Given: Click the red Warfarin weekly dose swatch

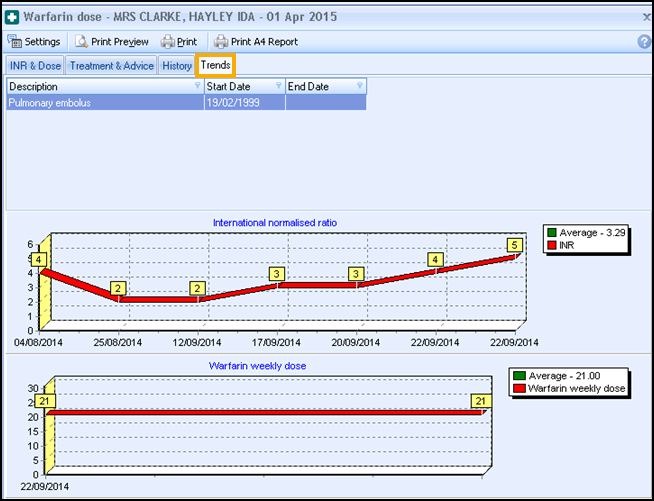Looking at the screenshot, I should pyautogui.click(x=518, y=388).
